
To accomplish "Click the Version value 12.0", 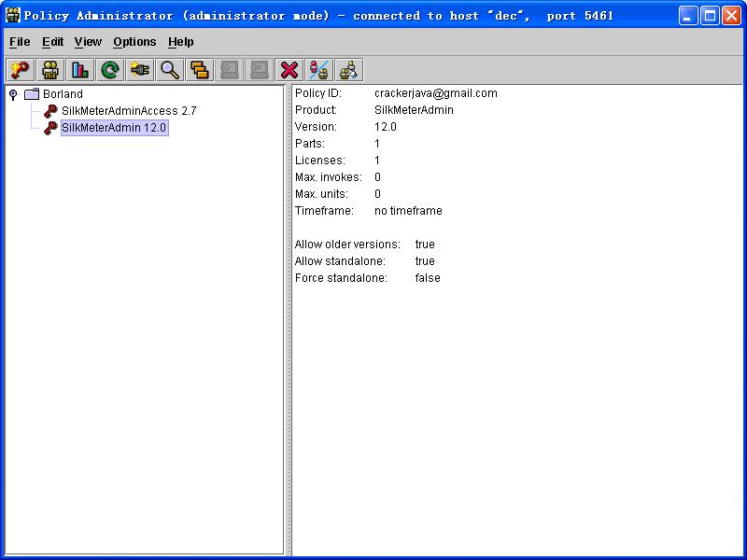I will [386, 127].
